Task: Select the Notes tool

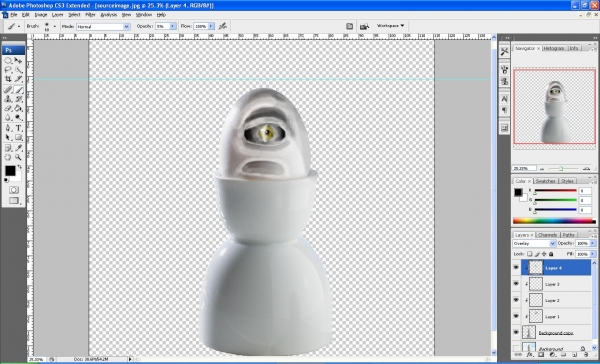Action: point(8,148)
